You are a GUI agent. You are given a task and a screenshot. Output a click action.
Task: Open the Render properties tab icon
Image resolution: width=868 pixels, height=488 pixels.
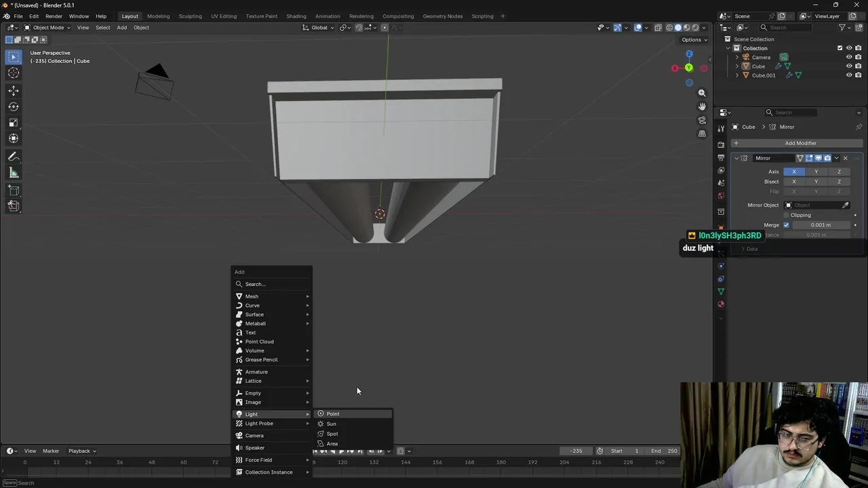coord(721,144)
